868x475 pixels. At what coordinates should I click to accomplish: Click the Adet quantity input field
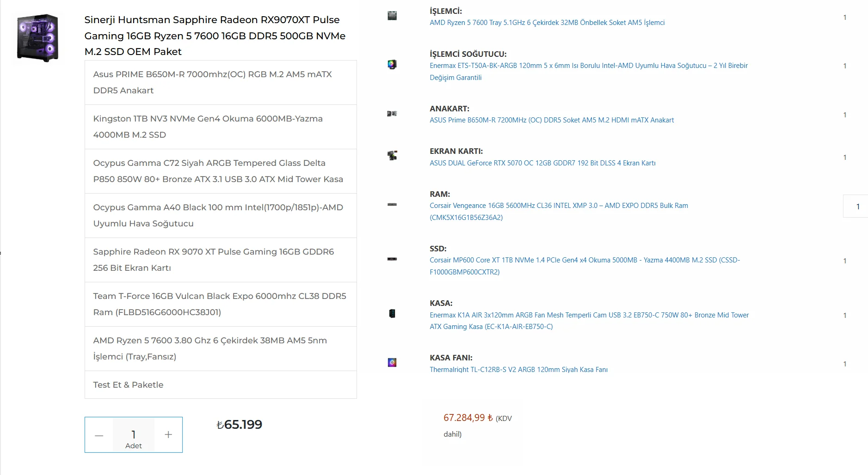(x=134, y=435)
